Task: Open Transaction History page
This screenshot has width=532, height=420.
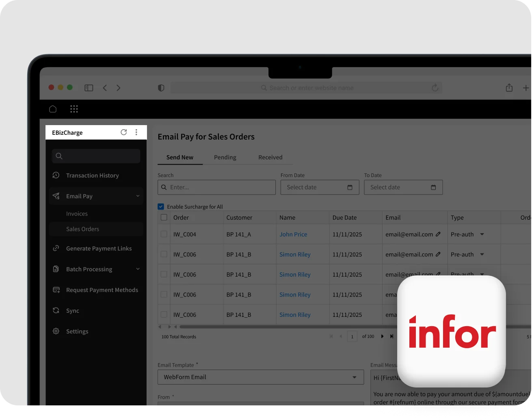Action: pyautogui.click(x=93, y=175)
